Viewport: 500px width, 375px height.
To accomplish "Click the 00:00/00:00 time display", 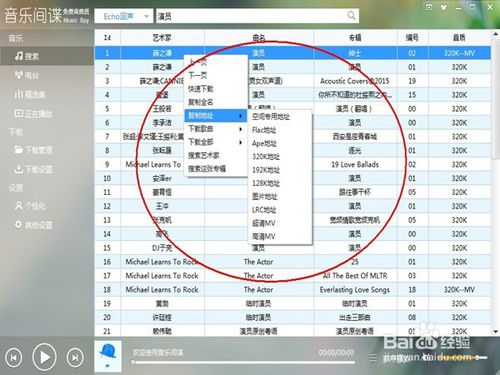I will click(x=336, y=352).
